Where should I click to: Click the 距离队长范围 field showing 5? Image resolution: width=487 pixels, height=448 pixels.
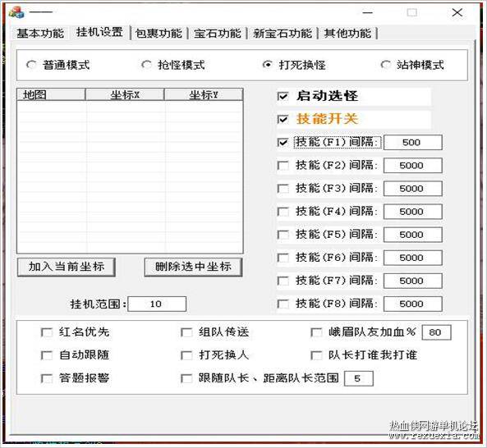[x=359, y=378]
